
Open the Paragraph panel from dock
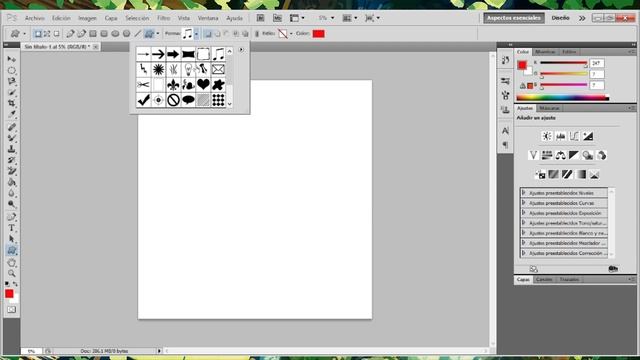pos(505,145)
